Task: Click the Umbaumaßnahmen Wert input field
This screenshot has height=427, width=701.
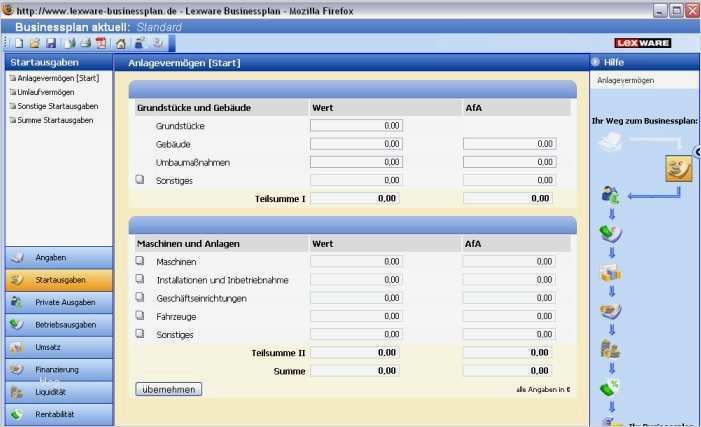Action: 356,162
